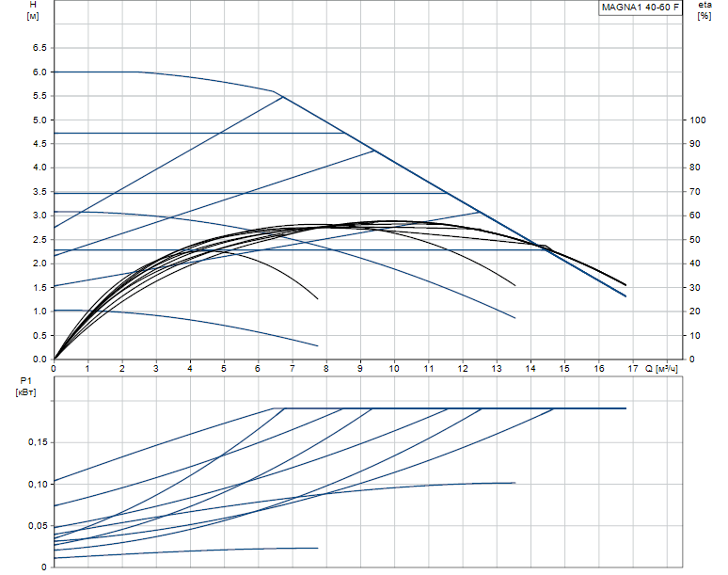Screen dimensions: 728x575
Task: Click the 4 tick on the Q axis
Action: [x=190, y=369]
